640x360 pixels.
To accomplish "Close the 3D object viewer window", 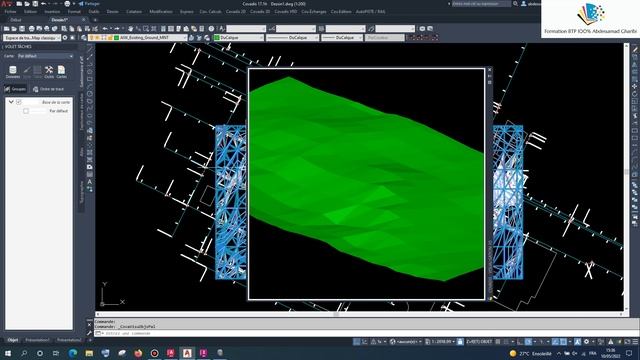I will 489,70.
